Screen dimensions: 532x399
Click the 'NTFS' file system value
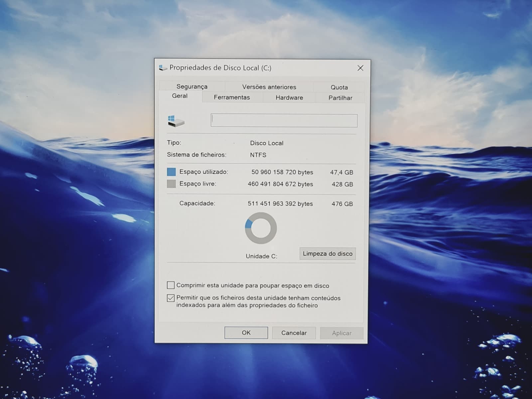[258, 155]
